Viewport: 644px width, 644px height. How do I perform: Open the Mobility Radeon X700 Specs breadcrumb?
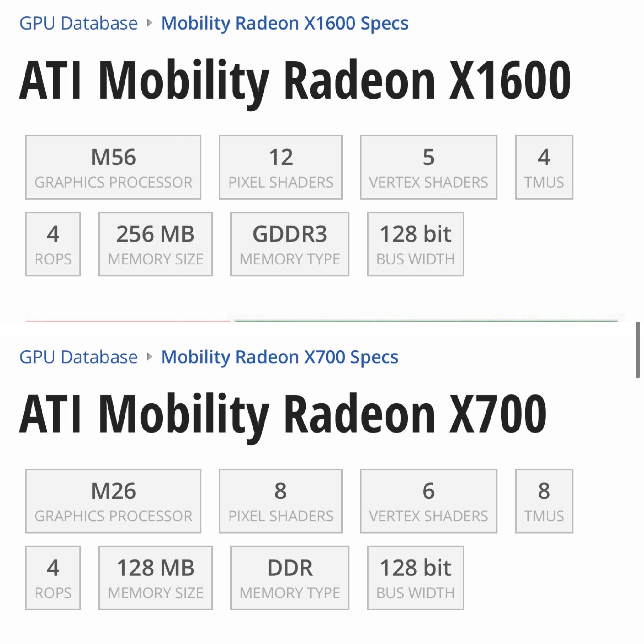click(279, 357)
